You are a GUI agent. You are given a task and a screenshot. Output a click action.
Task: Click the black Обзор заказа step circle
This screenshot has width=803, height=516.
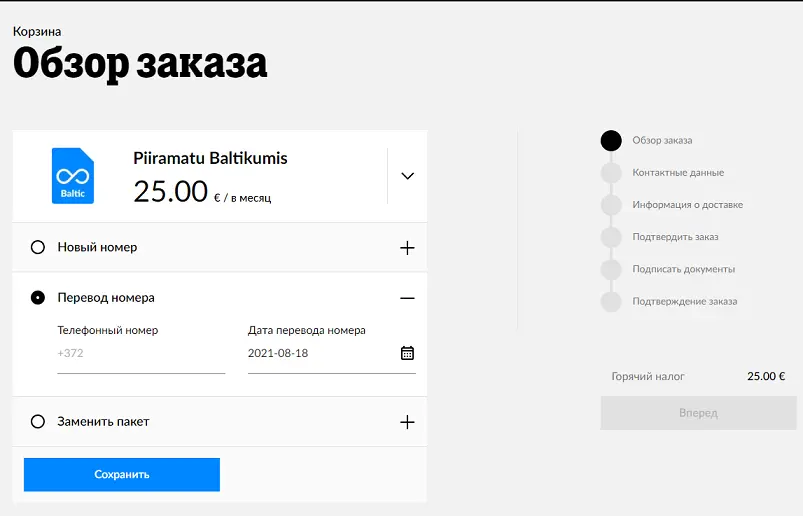[611, 140]
